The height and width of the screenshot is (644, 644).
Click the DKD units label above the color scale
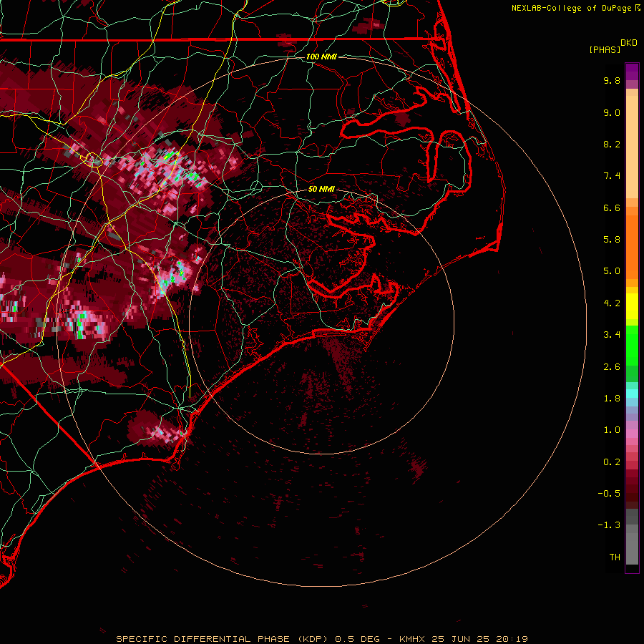pyautogui.click(x=629, y=43)
